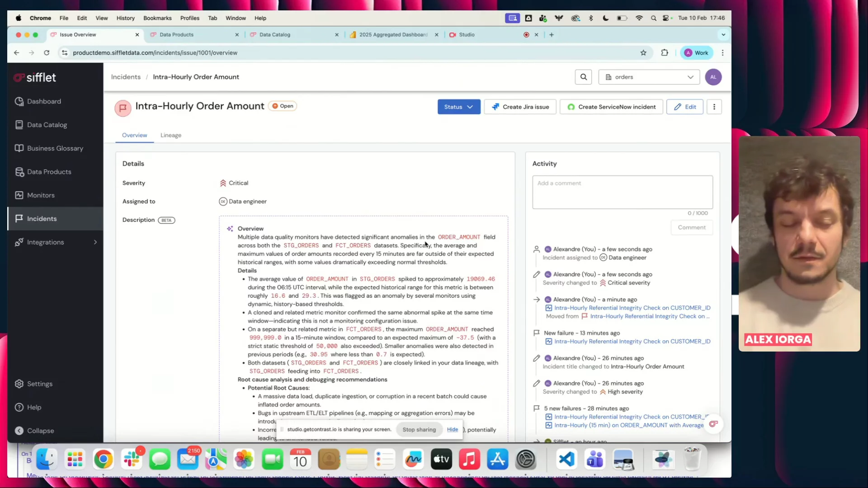Click Create ServiceNow incident button
Viewport: 868px width, 488px height.
611,107
